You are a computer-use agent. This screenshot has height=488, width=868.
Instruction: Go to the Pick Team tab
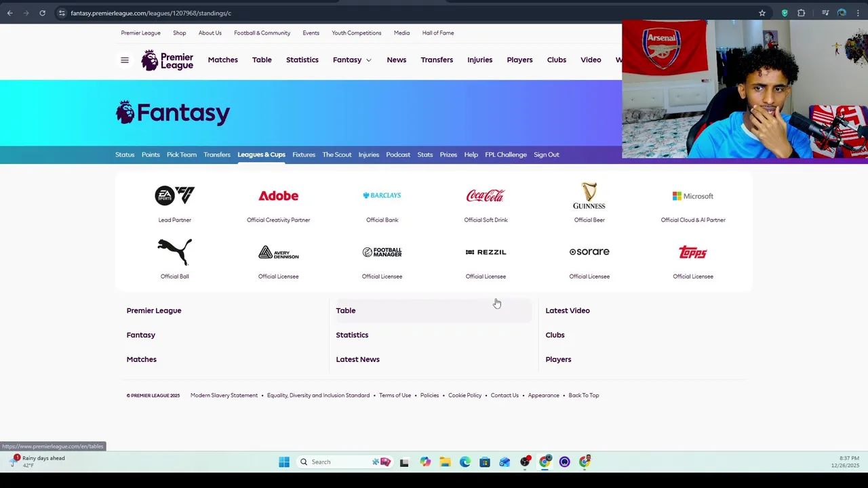click(182, 155)
